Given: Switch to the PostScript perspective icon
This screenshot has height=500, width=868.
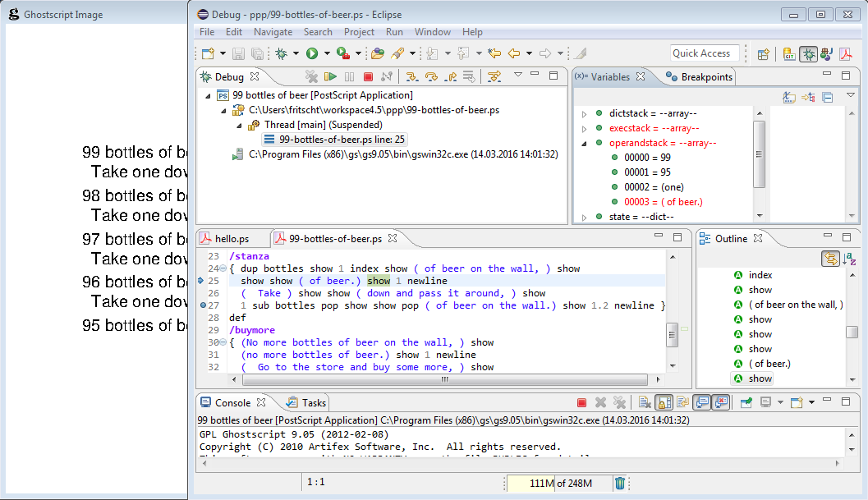Looking at the screenshot, I should 846,53.
